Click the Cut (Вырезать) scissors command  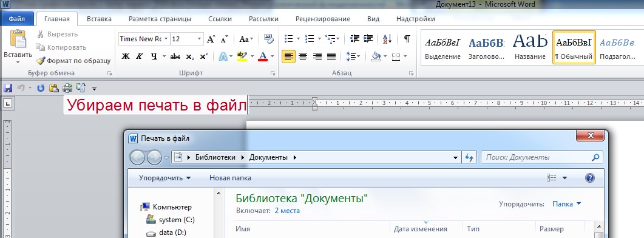pos(58,34)
